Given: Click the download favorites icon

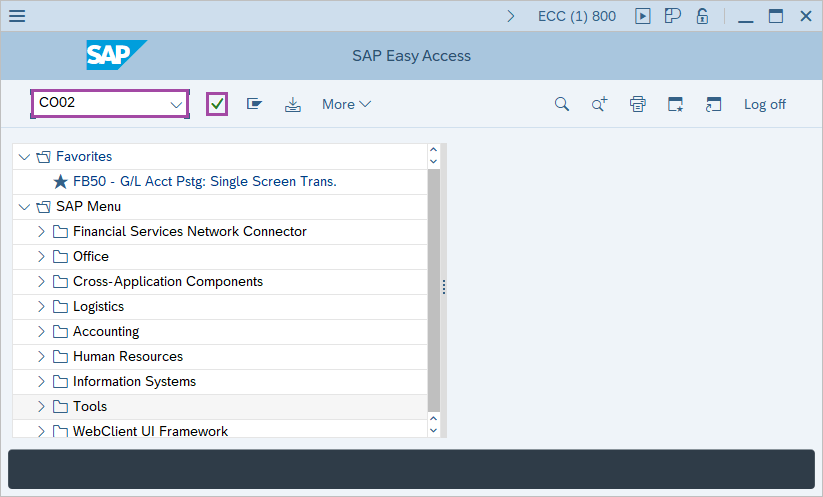Looking at the screenshot, I should click(x=292, y=104).
